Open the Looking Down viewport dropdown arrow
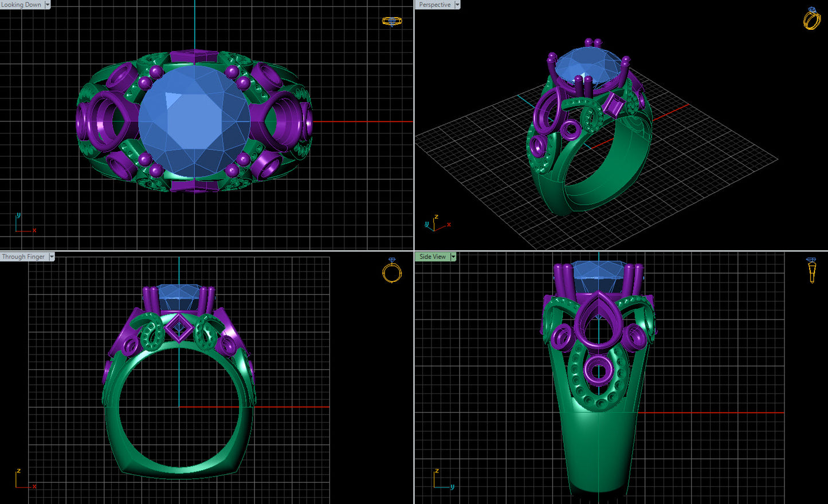 point(48,5)
